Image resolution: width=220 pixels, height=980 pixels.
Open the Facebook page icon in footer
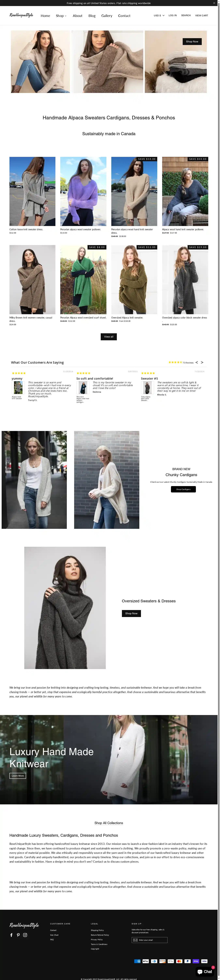(x=11, y=935)
